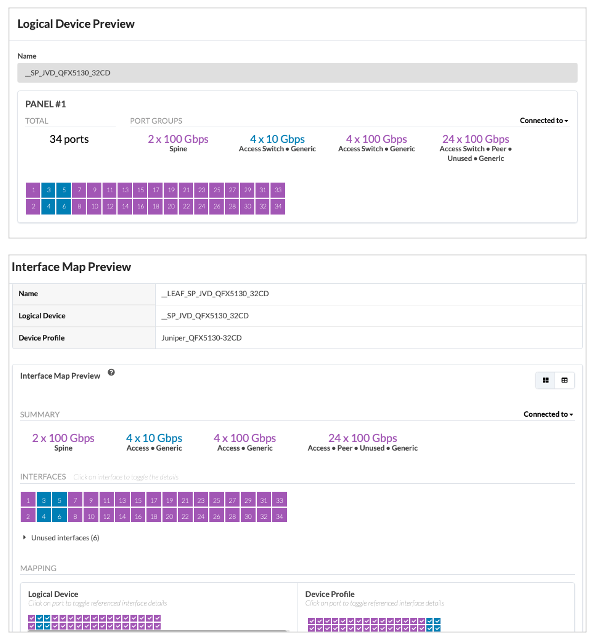This screenshot has width=596, height=640.
Task: Click the logical device Name field
Action: (297, 73)
